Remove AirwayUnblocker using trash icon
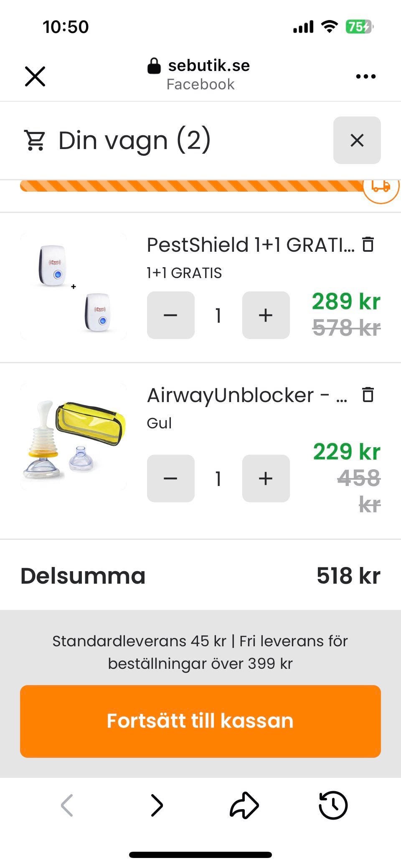 coord(368,395)
